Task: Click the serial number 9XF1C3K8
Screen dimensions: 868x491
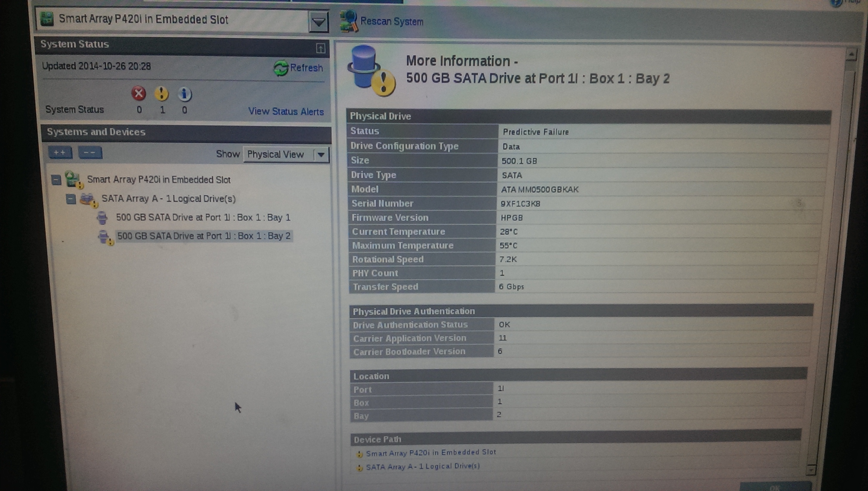Action: (520, 204)
